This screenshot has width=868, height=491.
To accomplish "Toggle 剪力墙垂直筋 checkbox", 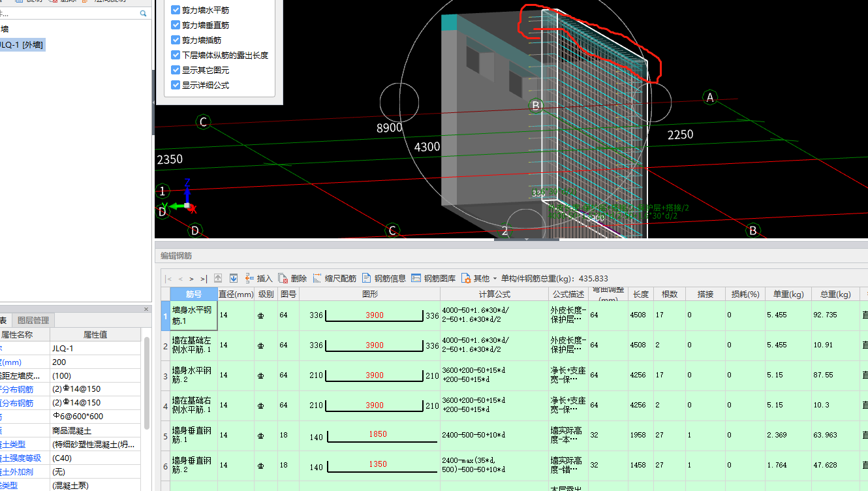I will [x=176, y=25].
